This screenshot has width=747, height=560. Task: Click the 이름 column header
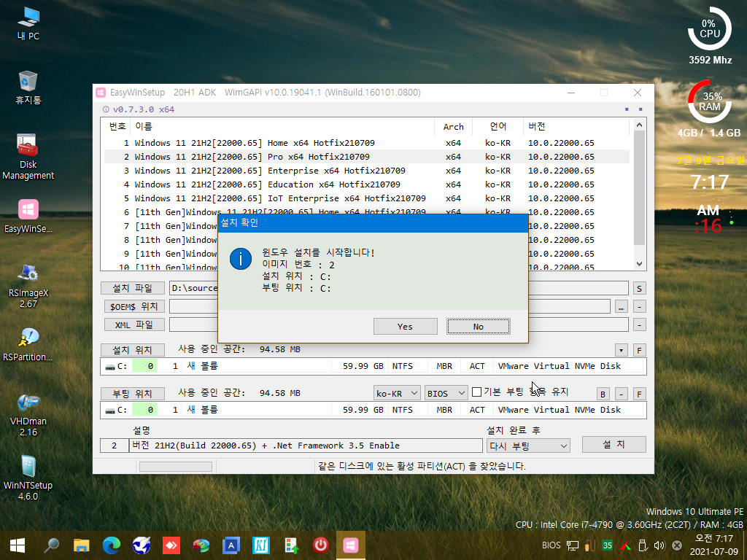282,126
